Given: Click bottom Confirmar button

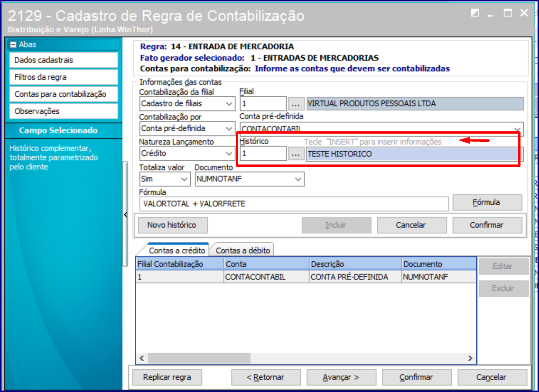Looking at the screenshot, I should pos(417,377).
